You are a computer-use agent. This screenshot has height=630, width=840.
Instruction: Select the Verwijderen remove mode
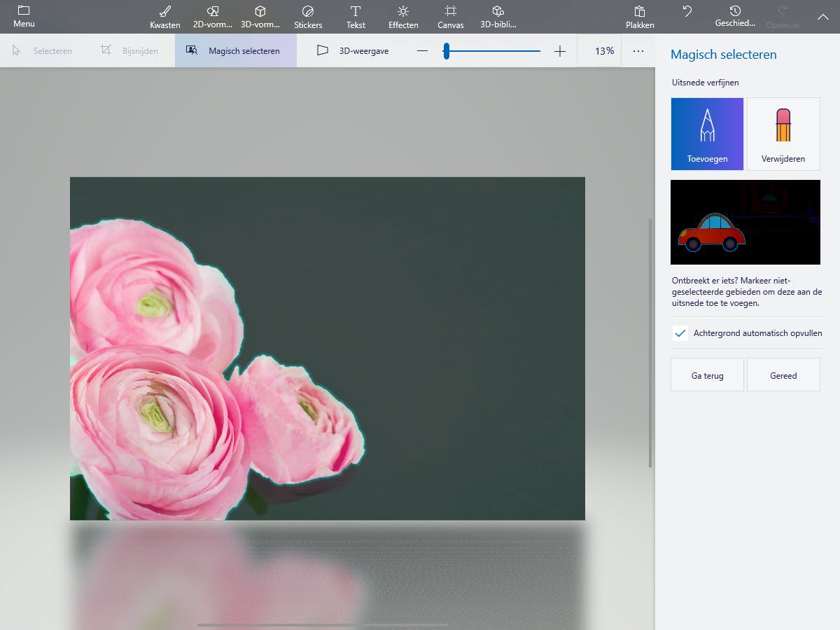point(783,134)
